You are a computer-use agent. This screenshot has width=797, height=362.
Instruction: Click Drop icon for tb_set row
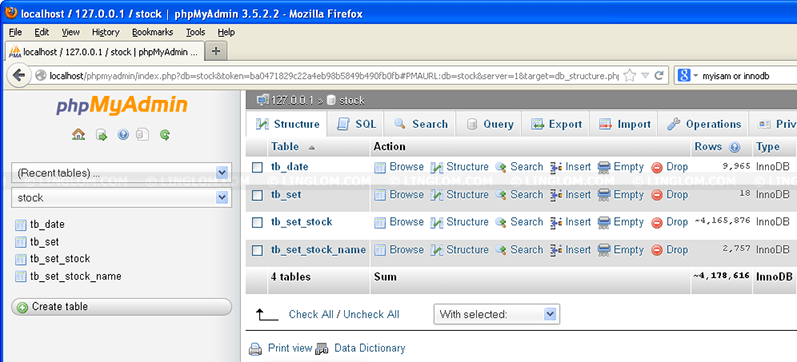point(657,195)
